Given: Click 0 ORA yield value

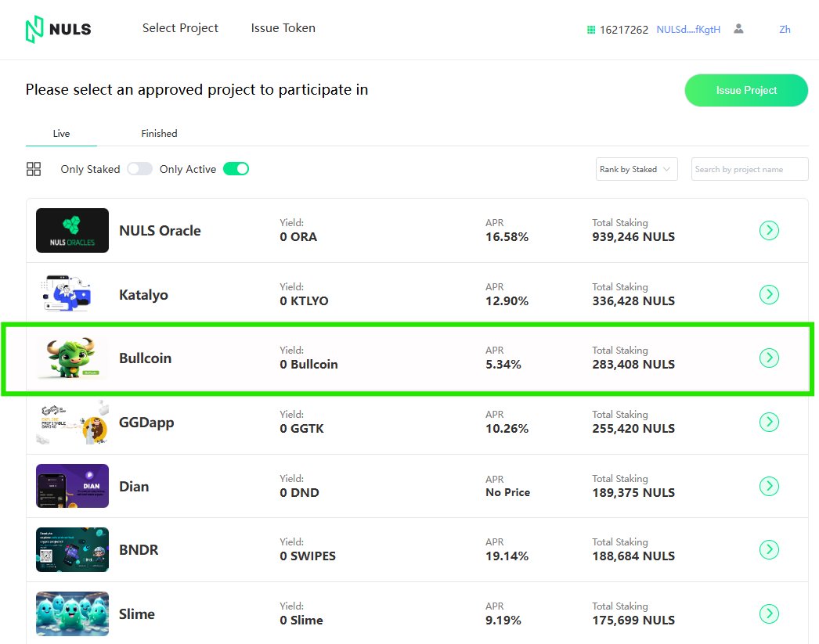Looking at the screenshot, I should [298, 237].
